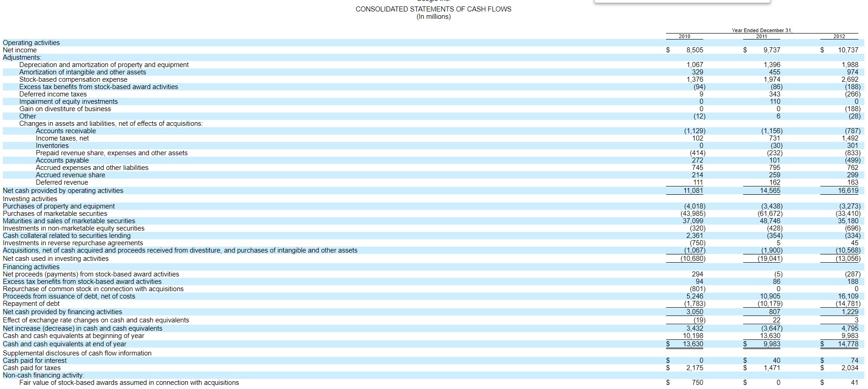868x389 pixels.
Task: Click 'Changes in assets and liabilities' subheading
Action: [x=111, y=124]
